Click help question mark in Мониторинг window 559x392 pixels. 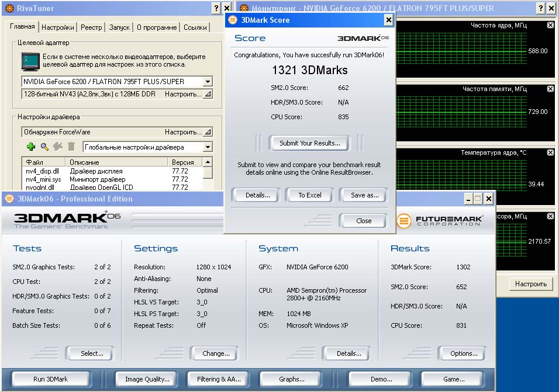(x=541, y=8)
